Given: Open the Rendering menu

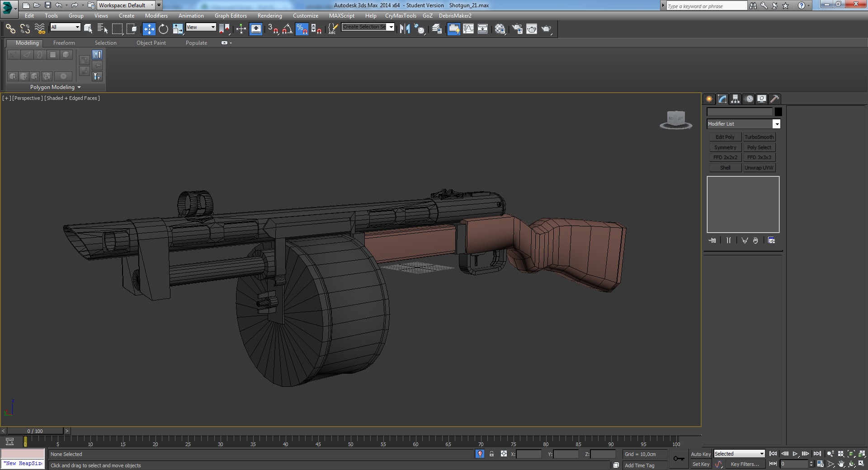Looking at the screenshot, I should [269, 16].
